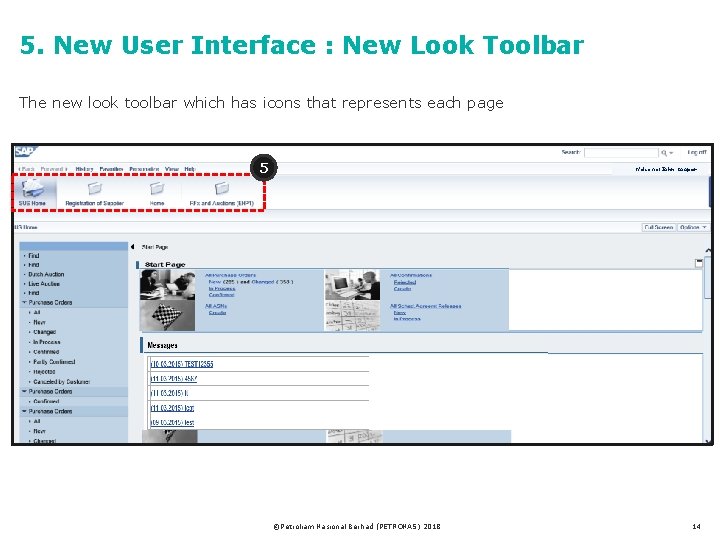Open the All ASNs link
720x540 pixels.
point(216,306)
